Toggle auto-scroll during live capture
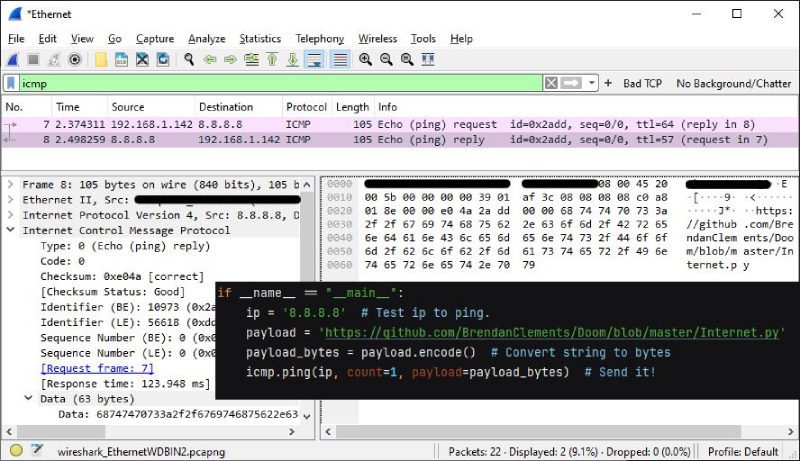Screen dimensions: 800x461 click(314, 60)
